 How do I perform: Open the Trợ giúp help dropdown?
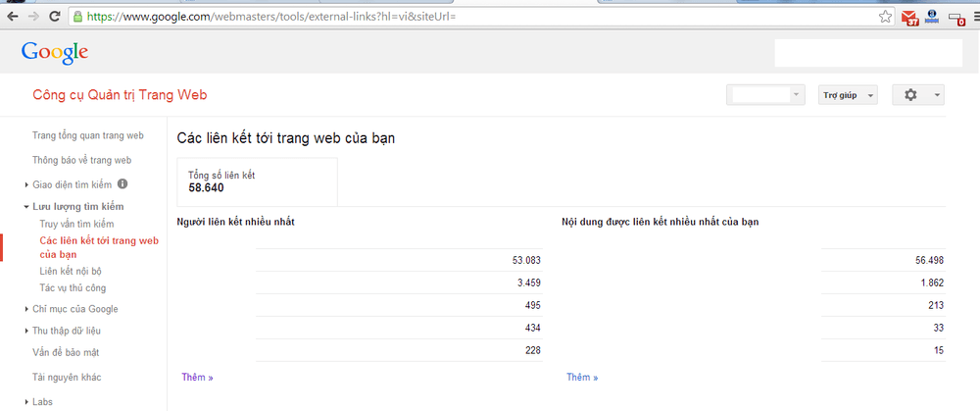[x=847, y=95]
